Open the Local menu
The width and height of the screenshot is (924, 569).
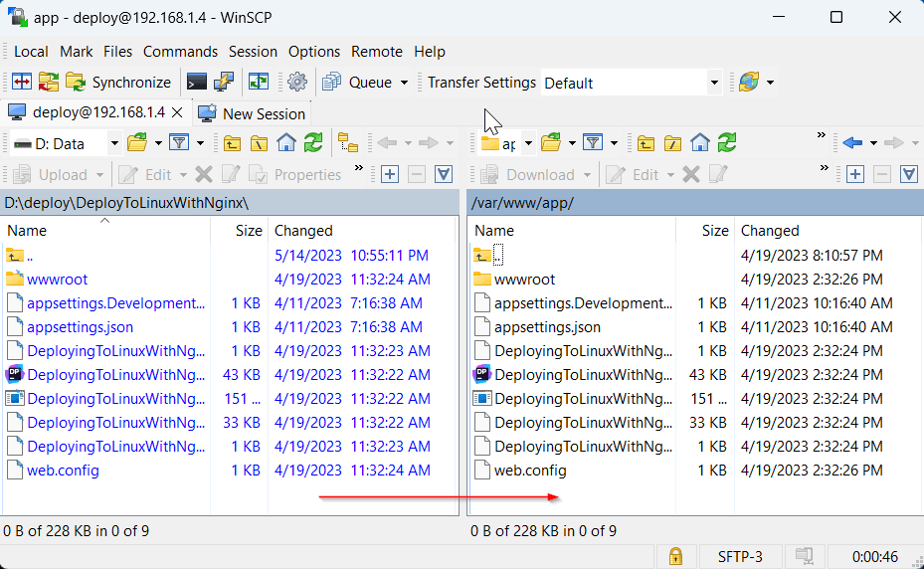click(x=31, y=52)
